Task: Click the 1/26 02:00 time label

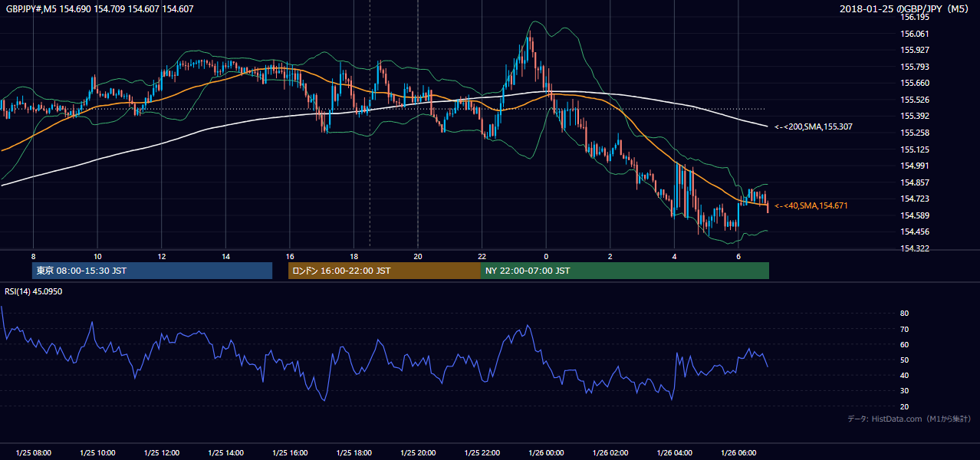Action: click(610, 453)
